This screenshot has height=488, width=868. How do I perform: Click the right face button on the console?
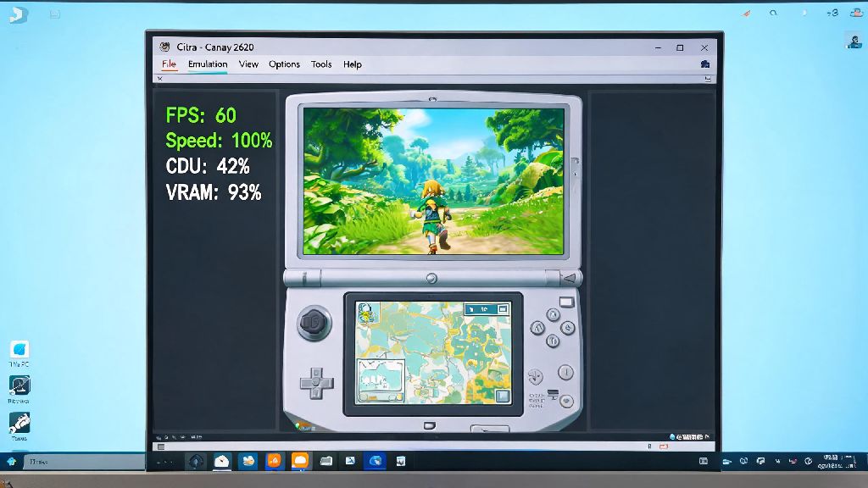pyautogui.click(x=567, y=328)
